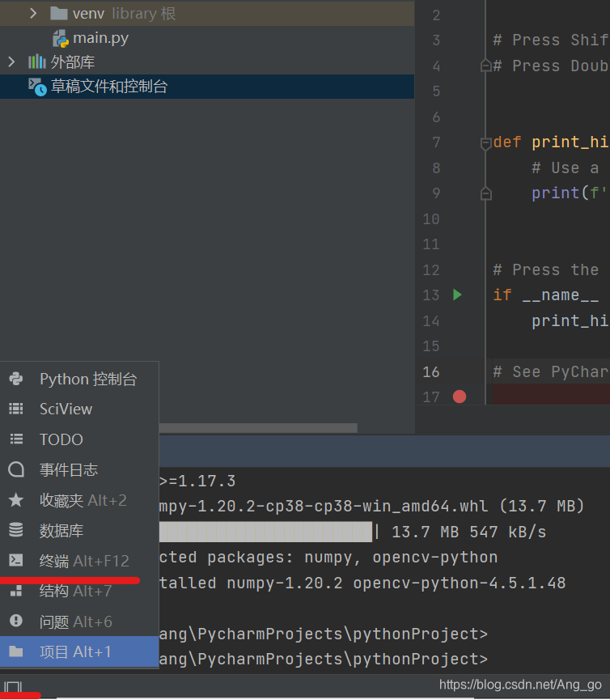
Task: Click the 项目 folder icon in popup
Action: point(16,651)
